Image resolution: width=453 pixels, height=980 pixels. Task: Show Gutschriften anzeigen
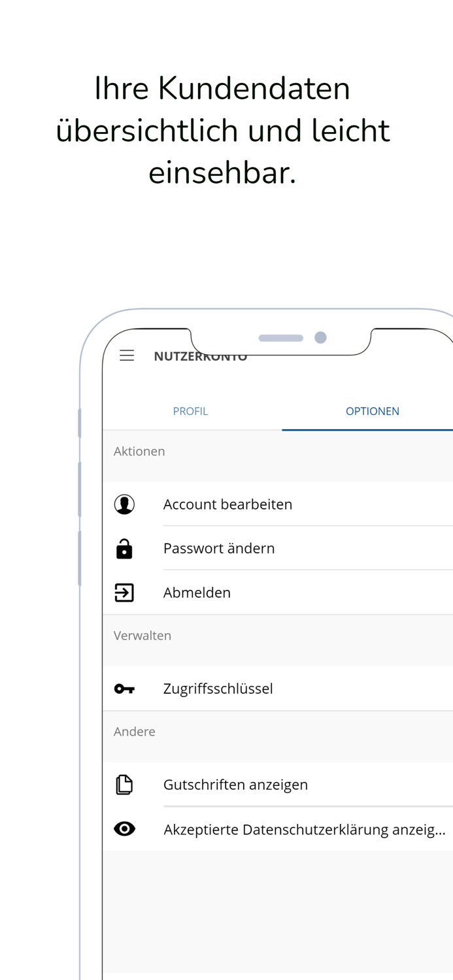pos(235,785)
